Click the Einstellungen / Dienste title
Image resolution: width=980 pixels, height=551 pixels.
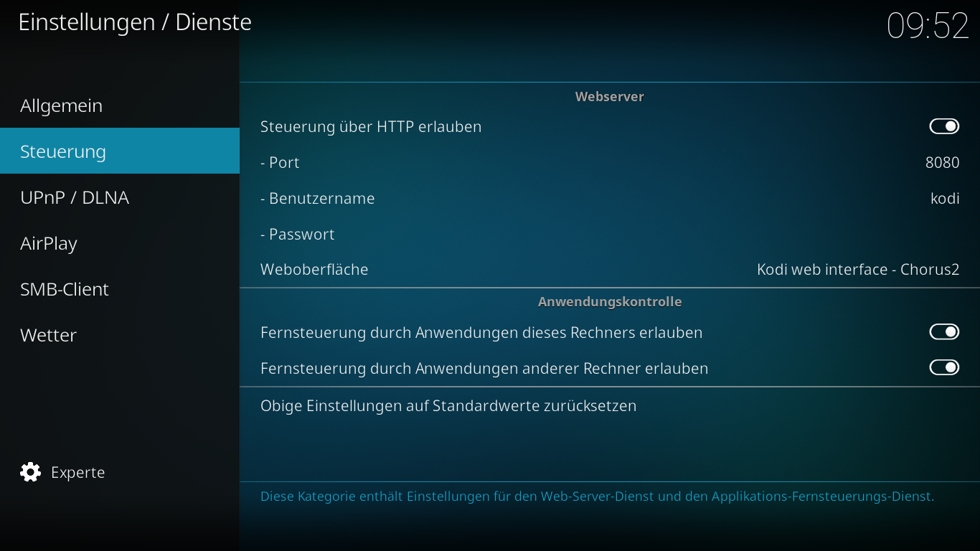pos(135,22)
